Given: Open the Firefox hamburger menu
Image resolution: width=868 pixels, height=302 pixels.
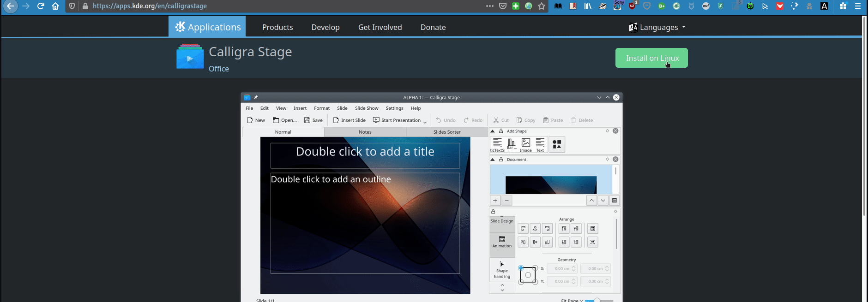Looking at the screenshot, I should click(x=858, y=6).
